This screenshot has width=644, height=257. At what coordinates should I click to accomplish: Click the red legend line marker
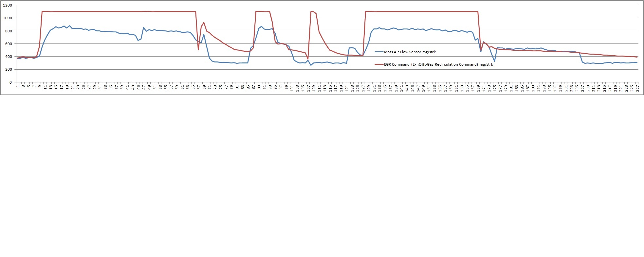[379, 64]
